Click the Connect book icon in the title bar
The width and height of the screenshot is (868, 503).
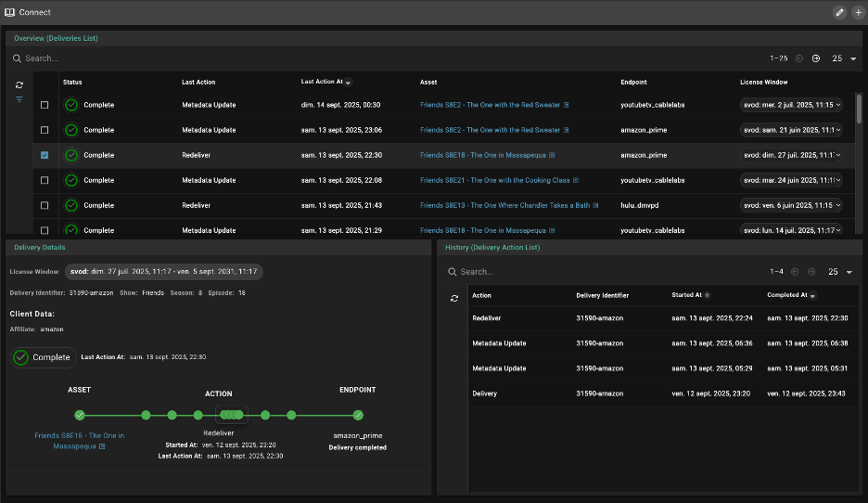(9, 12)
